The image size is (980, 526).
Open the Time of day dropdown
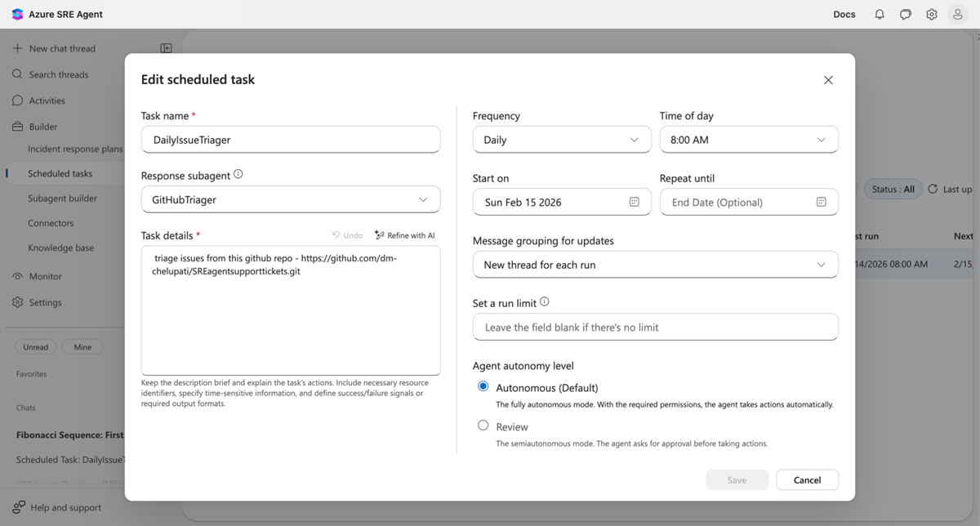pos(749,140)
